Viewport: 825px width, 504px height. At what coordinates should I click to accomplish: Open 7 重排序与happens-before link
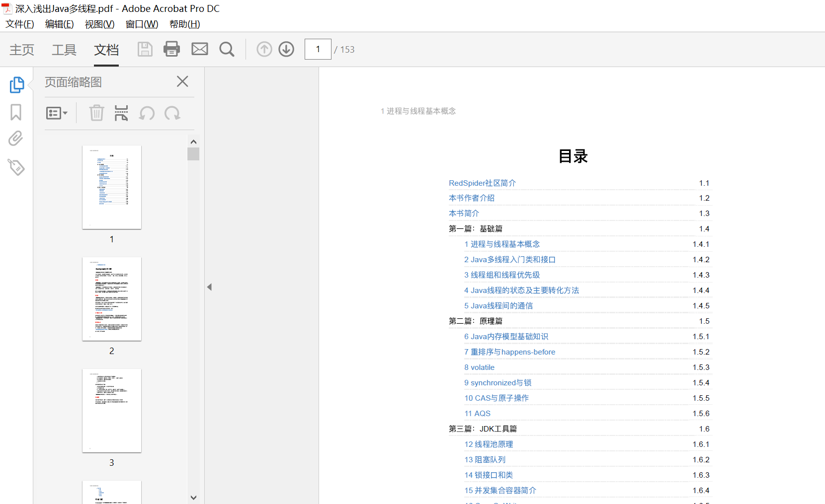tap(510, 352)
